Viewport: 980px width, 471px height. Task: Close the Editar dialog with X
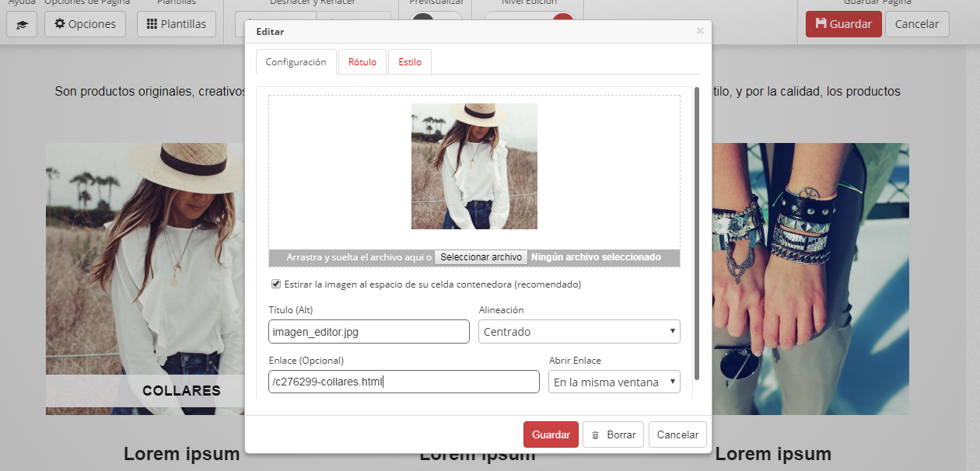[700, 31]
